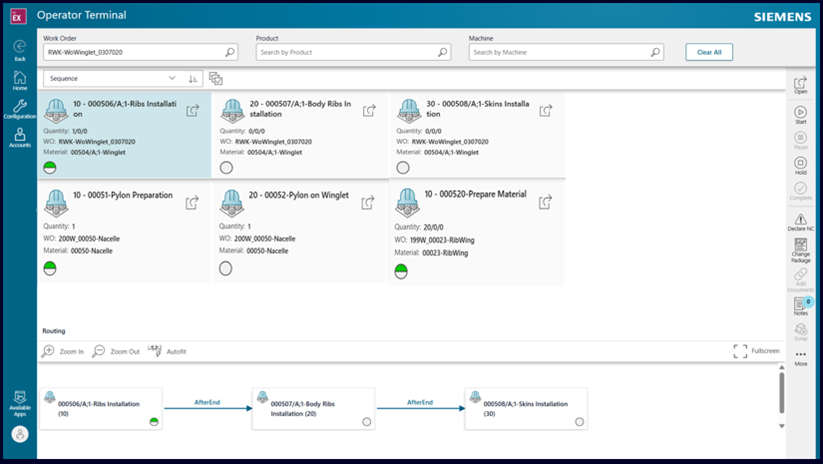The height and width of the screenshot is (464, 823).
Task: Toggle status circle on Body Ribs Installation card
Action: 226,167
